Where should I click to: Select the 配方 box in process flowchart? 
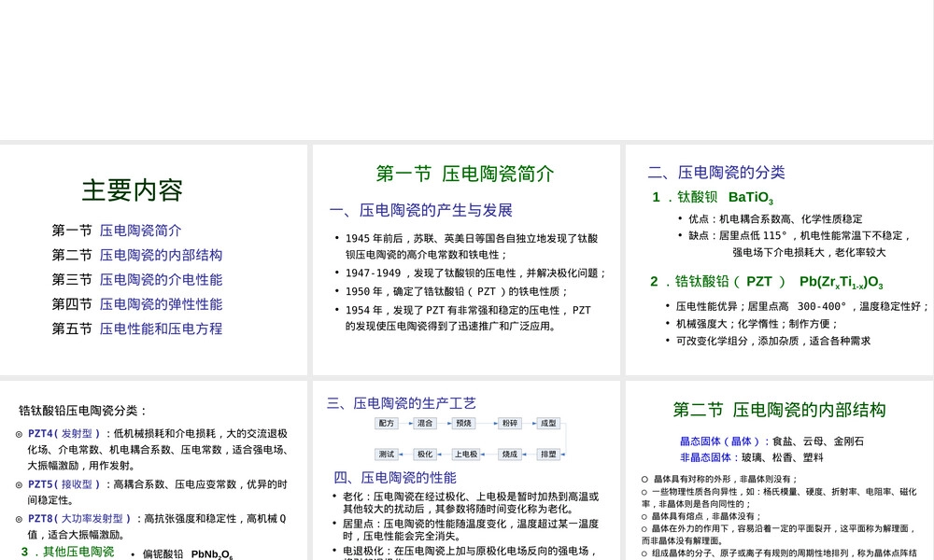pos(387,423)
